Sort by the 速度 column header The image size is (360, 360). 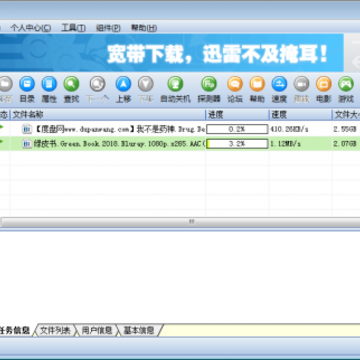[300, 115]
